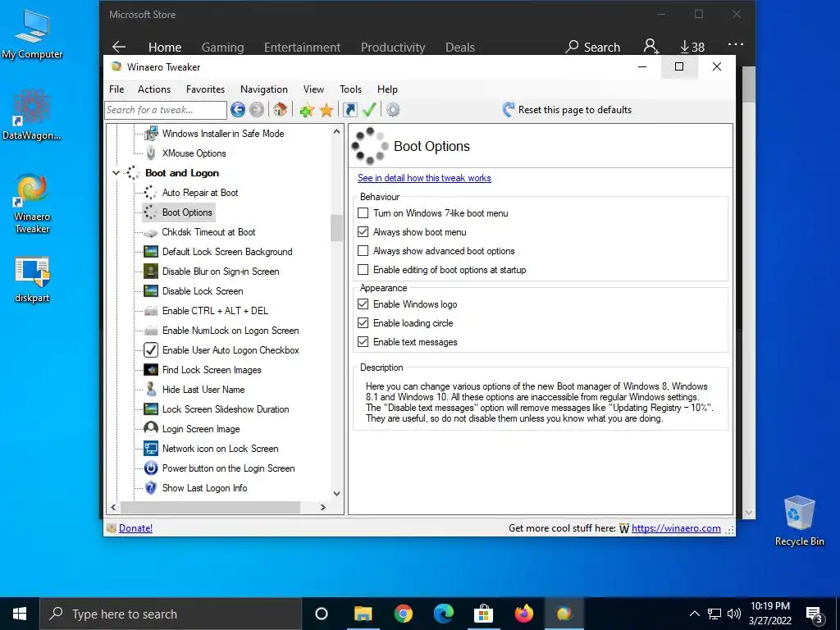840x630 pixels.
Task: Click the Winaero Tweaker taskbar icon
Action: tap(564, 614)
